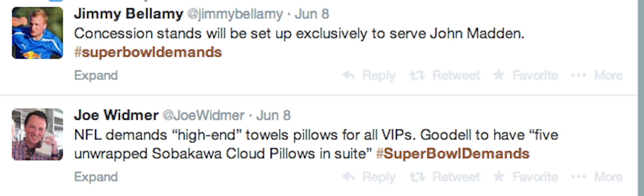The width and height of the screenshot is (644, 196).
Task: Open Joe Widmer display name link
Action: [116, 115]
